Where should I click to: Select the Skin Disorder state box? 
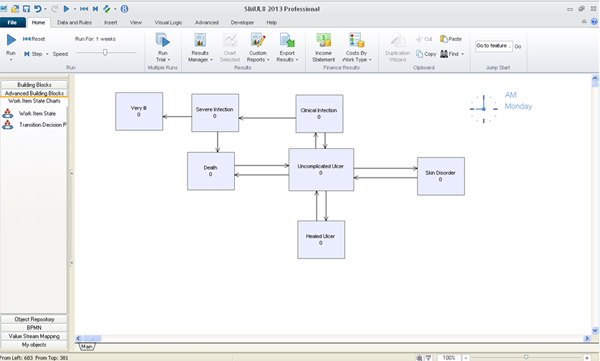[441, 176]
